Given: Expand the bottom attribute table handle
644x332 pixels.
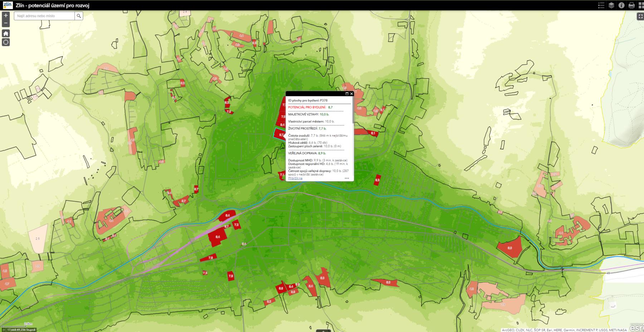Looking at the screenshot, I should click(323, 331).
